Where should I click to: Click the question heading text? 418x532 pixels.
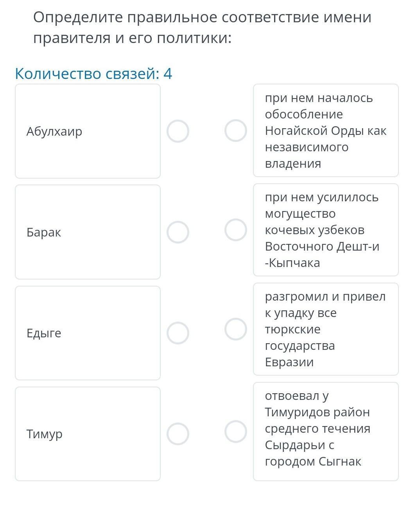(202, 27)
